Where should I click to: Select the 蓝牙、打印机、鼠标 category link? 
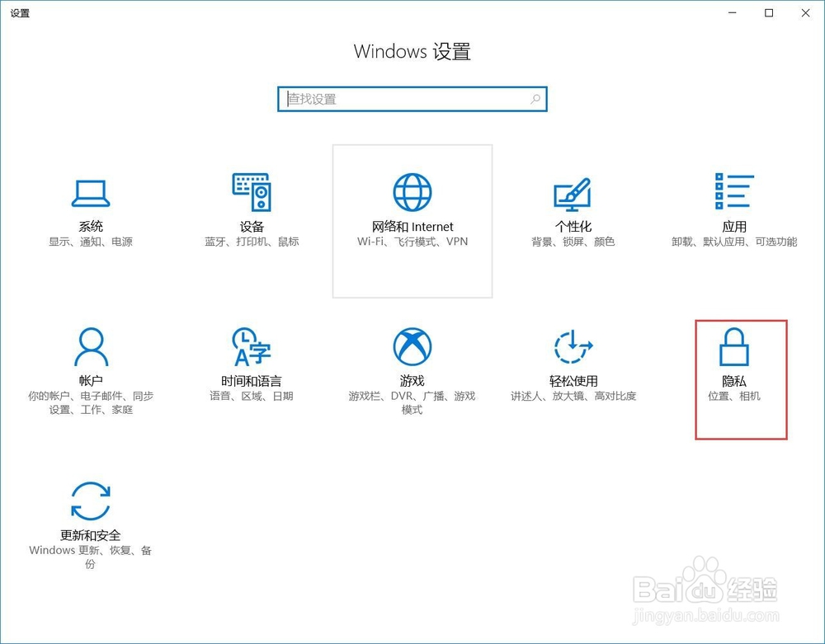pyautogui.click(x=252, y=242)
